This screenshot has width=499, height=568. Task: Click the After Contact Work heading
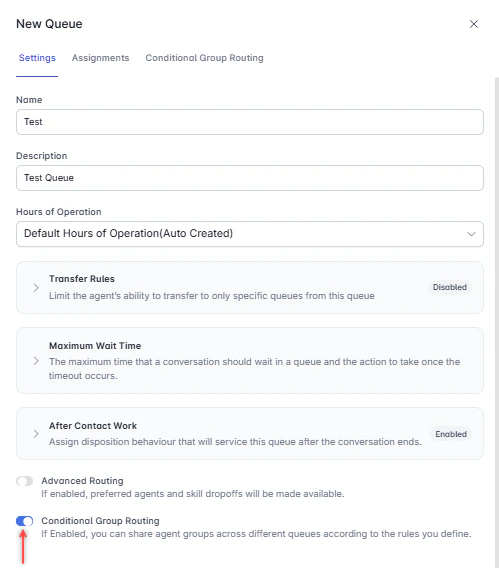(x=93, y=426)
